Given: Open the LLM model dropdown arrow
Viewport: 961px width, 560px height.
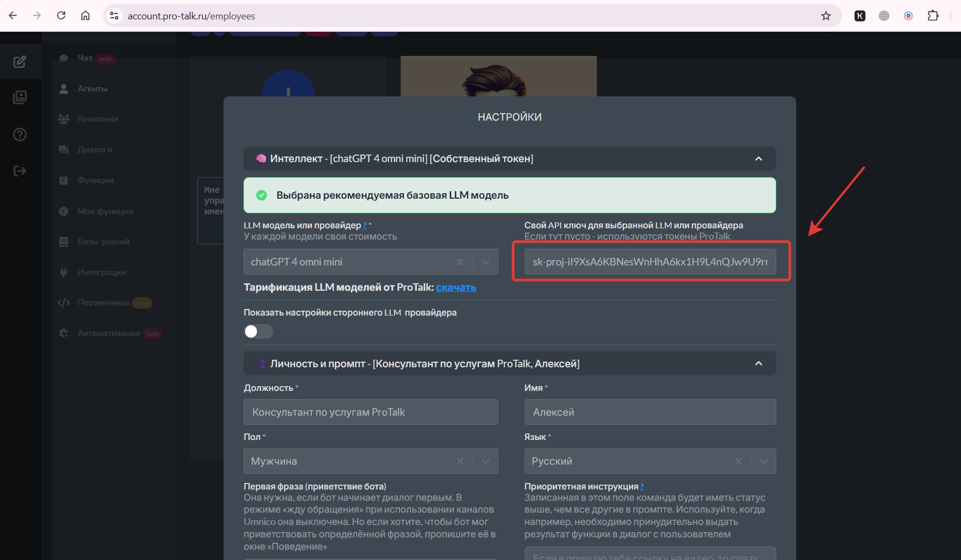Looking at the screenshot, I should pyautogui.click(x=485, y=262).
